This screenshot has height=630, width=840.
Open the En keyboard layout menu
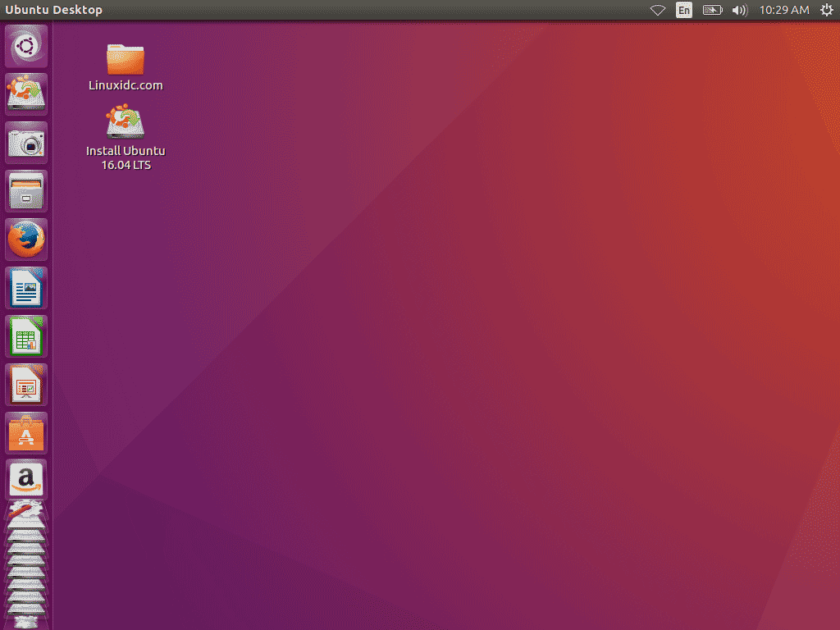pos(683,10)
